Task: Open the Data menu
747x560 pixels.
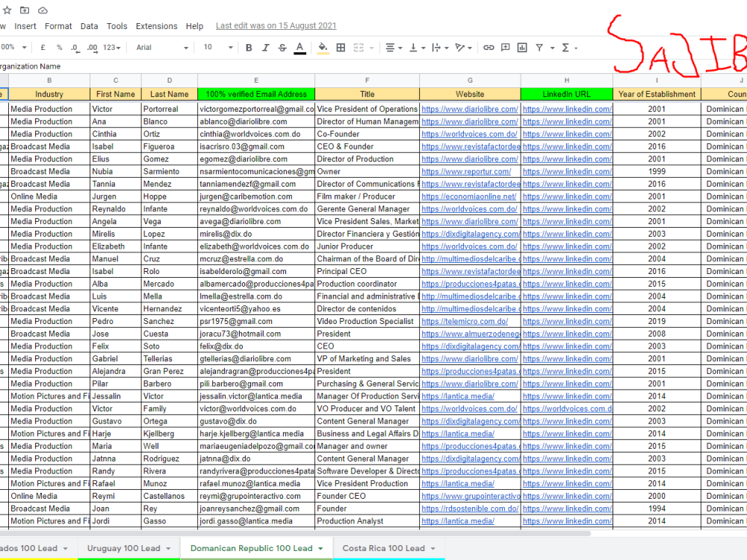Action: point(89,26)
